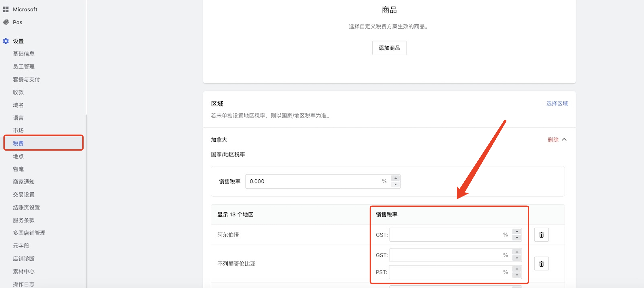Decrease the 阿尔伯塔 GST rate
Viewport: 644px width, 288px height.
pos(517,238)
